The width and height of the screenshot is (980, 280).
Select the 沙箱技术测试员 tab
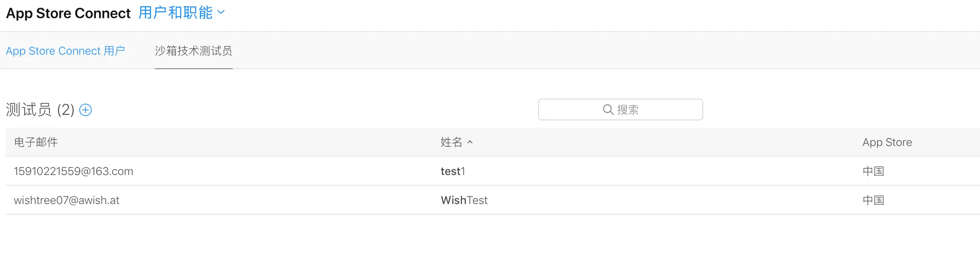click(193, 51)
